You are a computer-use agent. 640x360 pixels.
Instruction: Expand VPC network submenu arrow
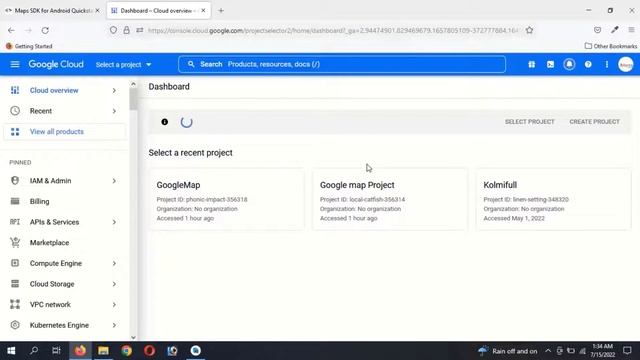(114, 304)
